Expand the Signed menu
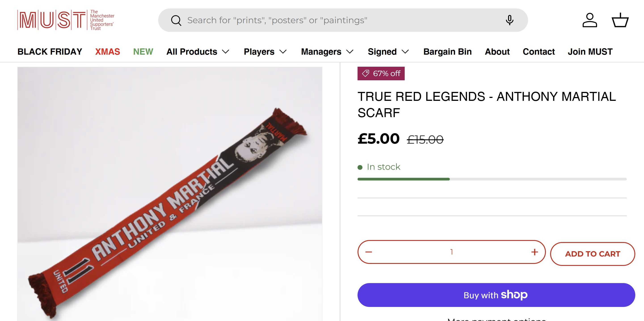The image size is (644, 321). click(388, 52)
